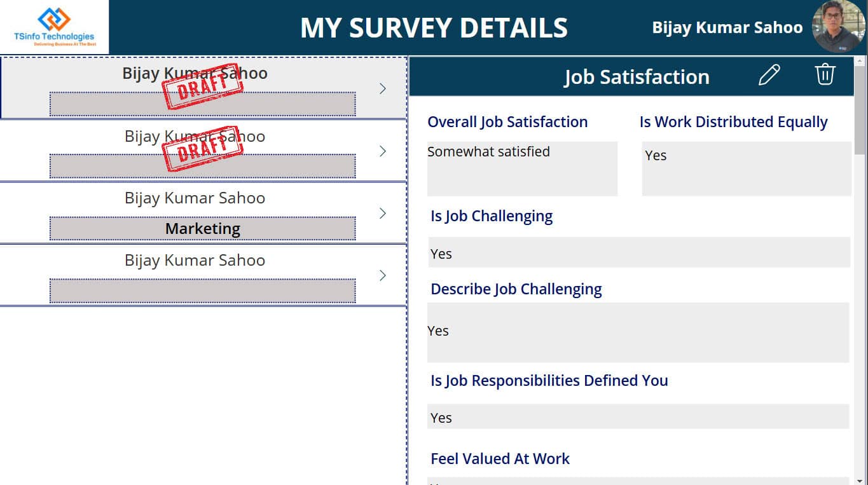Viewport: 868px width, 485px height.
Task: Select the Marketing department text box
Action: click(202, 228)
